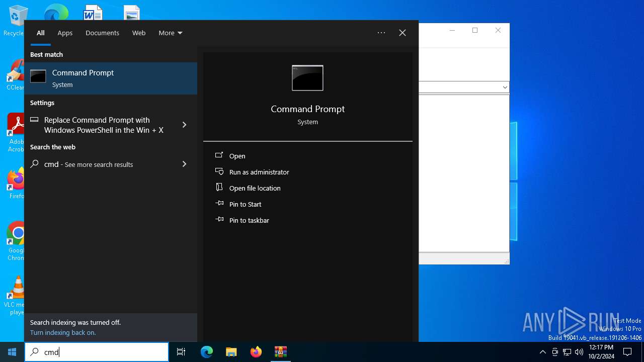The image size is (644, 362).
Task: Show hidden system tray icons
Action: 542,352
